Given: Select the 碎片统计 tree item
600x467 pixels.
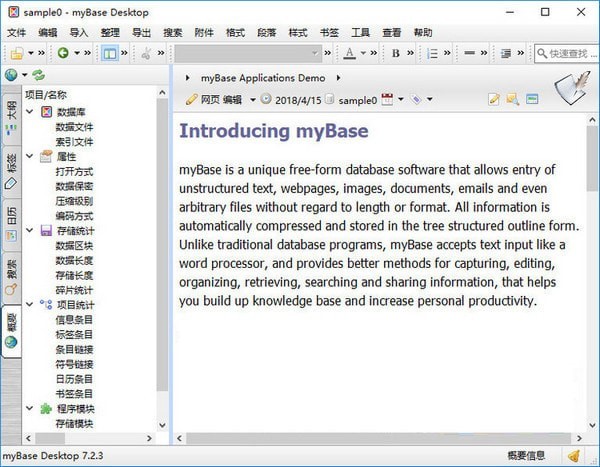Looking at the screenshot, I should [74, 290].
